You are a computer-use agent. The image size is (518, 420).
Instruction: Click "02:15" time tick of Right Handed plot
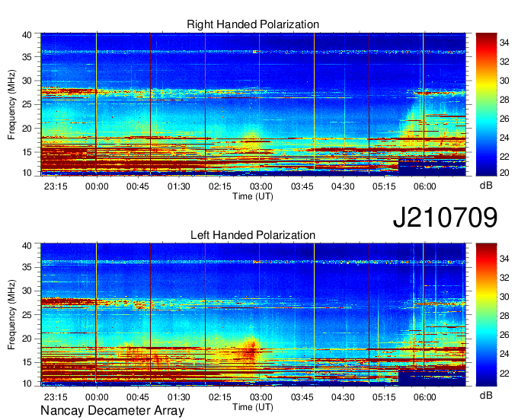[x=219, y=186]
